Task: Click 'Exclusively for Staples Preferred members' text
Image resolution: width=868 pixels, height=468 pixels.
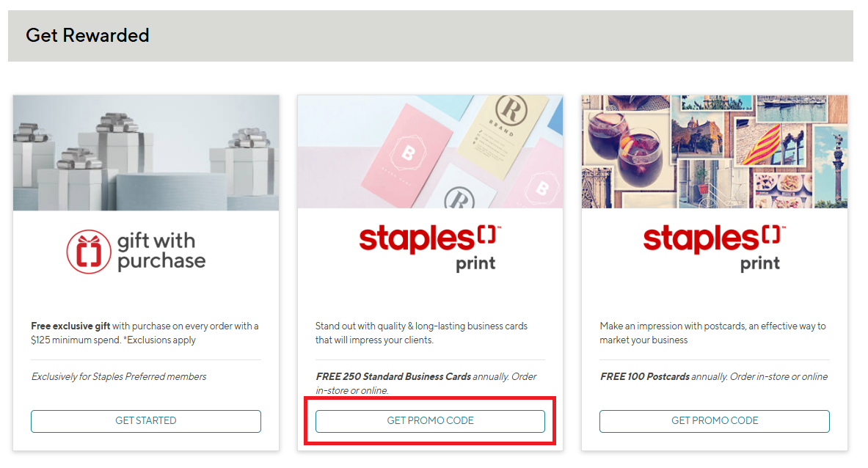Action: point(119,377)
